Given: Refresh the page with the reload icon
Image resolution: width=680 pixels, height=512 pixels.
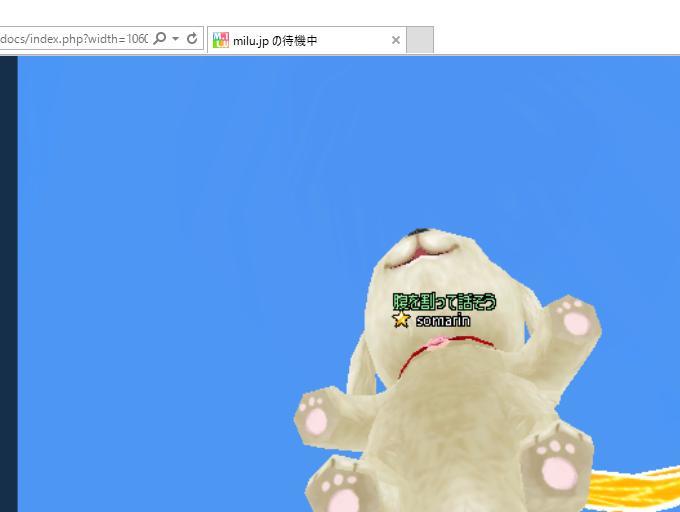Looking at the screenshot, I should click(x=192, y=39).
